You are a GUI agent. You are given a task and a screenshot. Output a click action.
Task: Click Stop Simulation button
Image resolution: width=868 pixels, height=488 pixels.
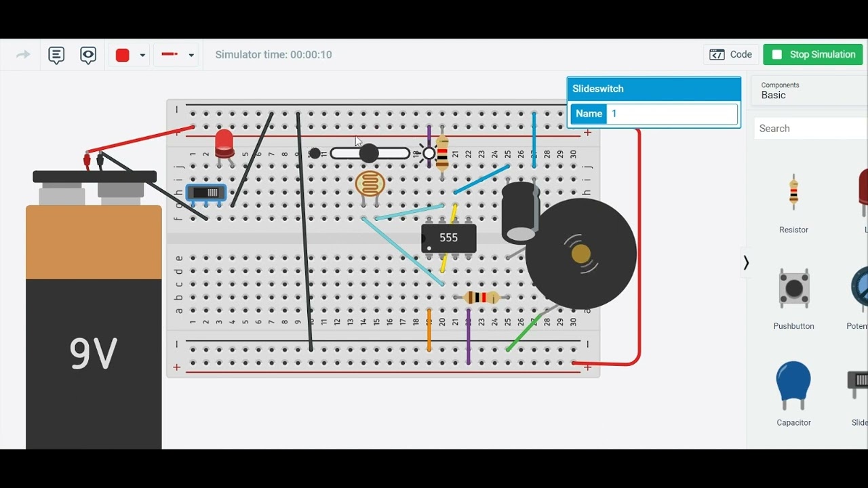pyautogui.click(x=813, y=55)
